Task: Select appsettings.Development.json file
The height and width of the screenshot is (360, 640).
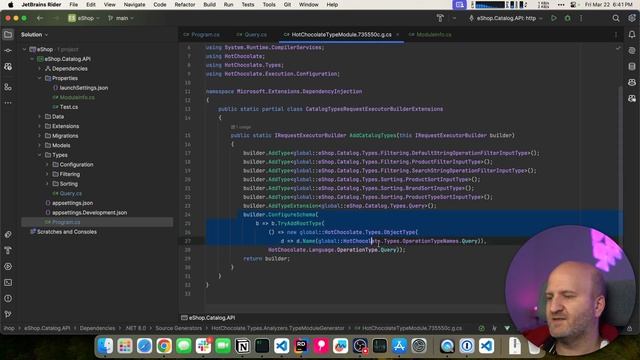Action: pos(89,213)
